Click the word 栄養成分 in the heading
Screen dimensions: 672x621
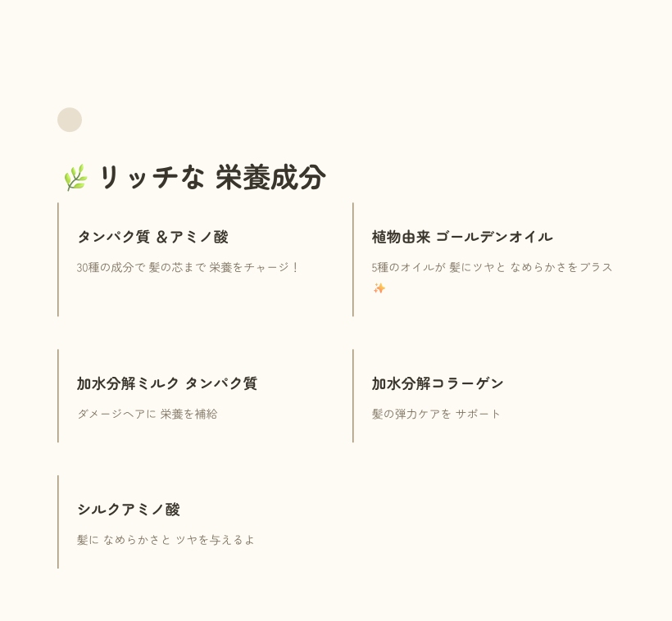click(x=270, y=178)
